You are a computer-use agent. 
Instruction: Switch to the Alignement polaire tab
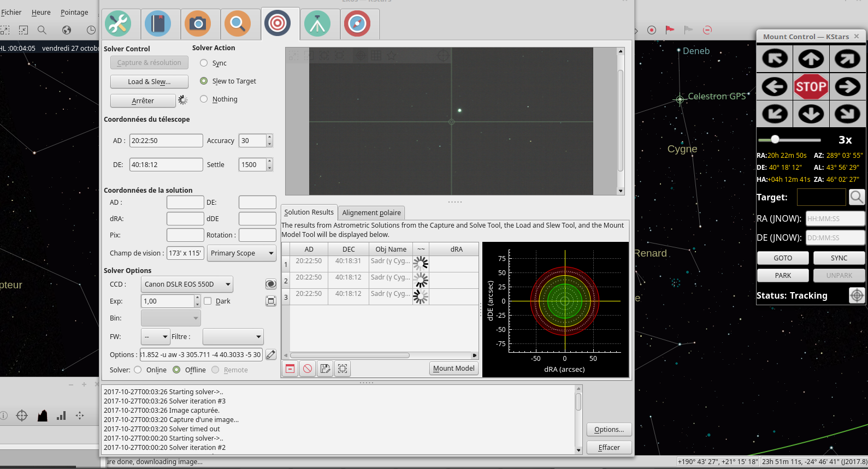coord(371,213)
